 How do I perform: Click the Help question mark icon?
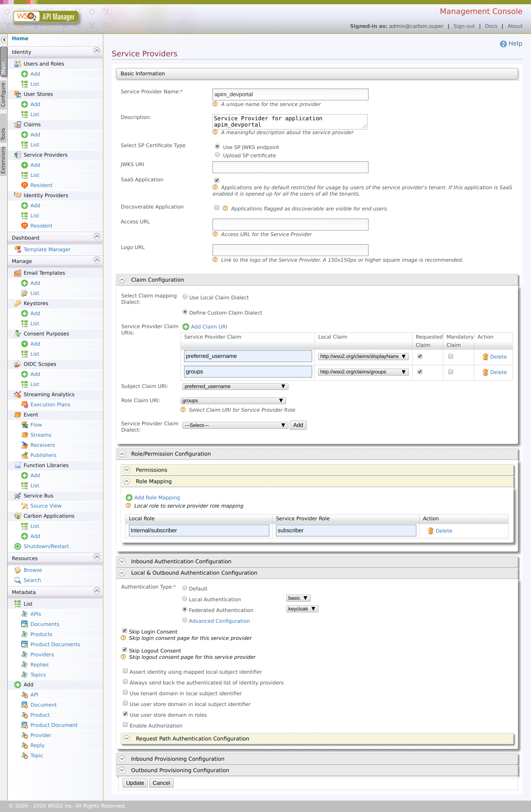(x=503, y=44)
